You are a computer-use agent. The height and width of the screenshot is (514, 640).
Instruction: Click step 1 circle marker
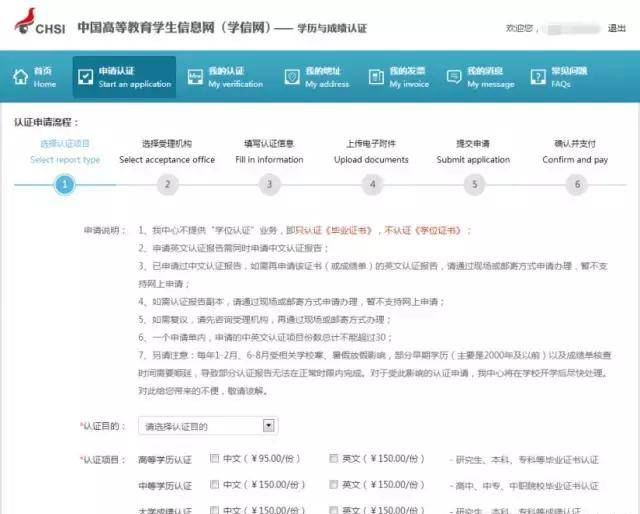64,185
